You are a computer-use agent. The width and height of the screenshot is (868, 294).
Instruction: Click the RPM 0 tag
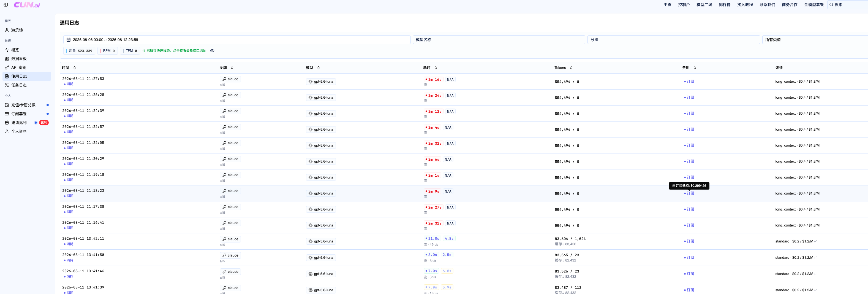108,51
